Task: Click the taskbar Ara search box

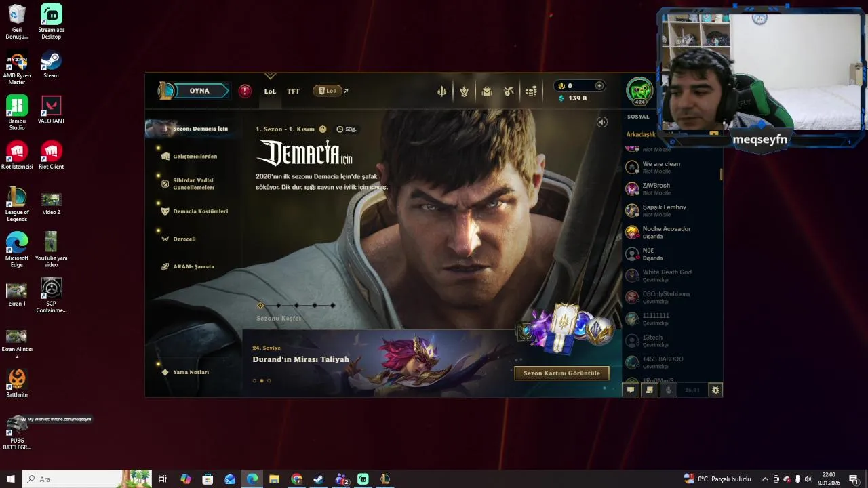Action: 87,479
